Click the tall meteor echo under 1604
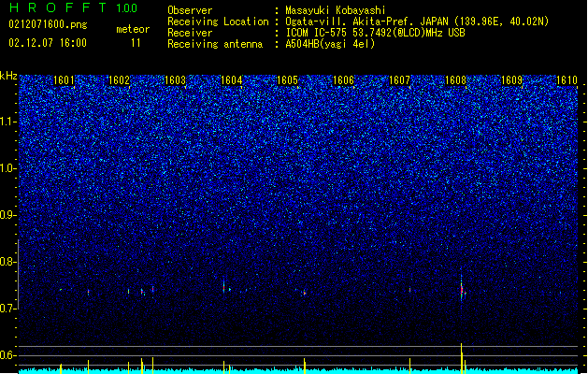 [223, 287]
